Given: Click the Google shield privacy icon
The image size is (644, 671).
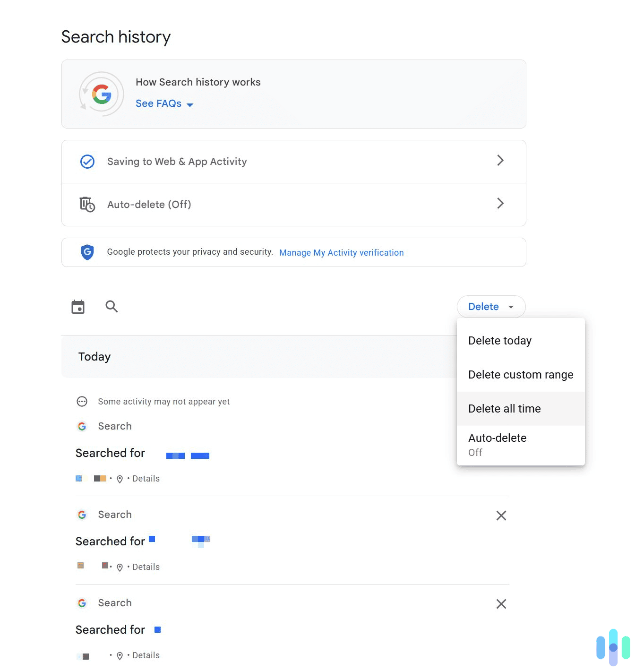Looking at the screenshot, I should click(87, 252).
